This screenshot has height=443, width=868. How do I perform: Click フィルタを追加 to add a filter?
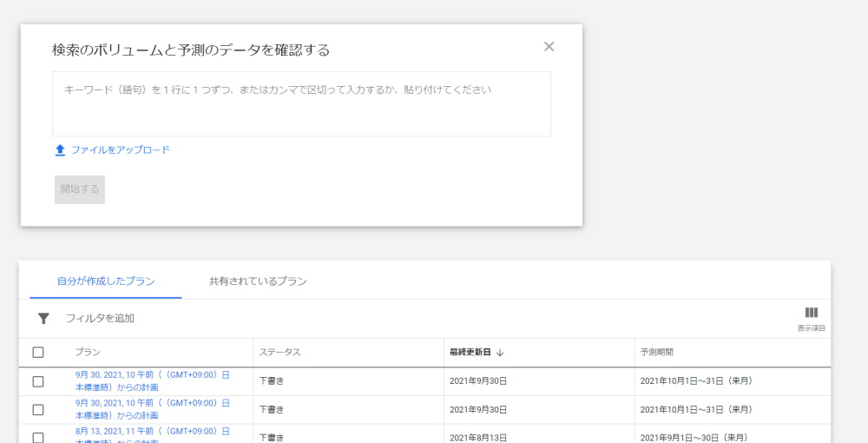(100, 319)
